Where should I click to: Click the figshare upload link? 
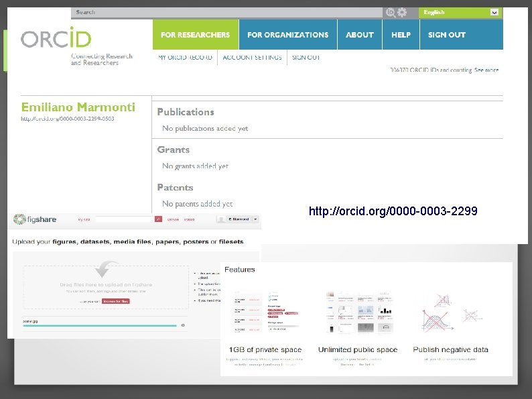pyautogui.click(x=190, y=219)
